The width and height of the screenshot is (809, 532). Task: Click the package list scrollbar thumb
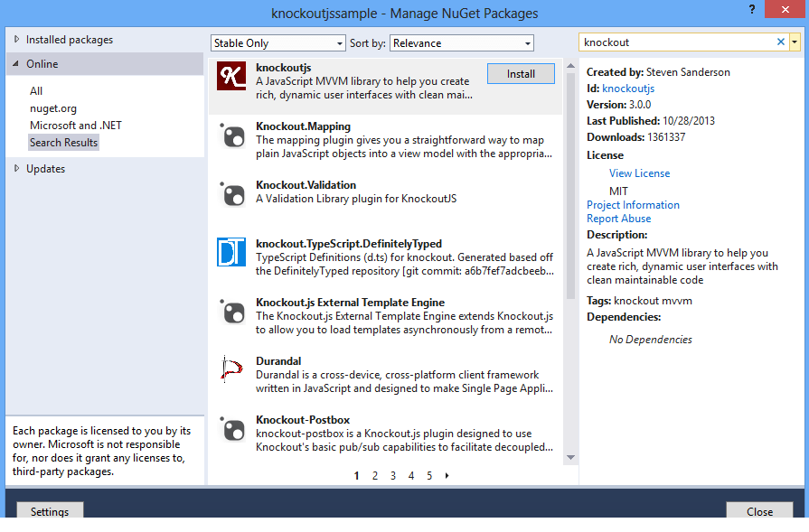[570, 185]
